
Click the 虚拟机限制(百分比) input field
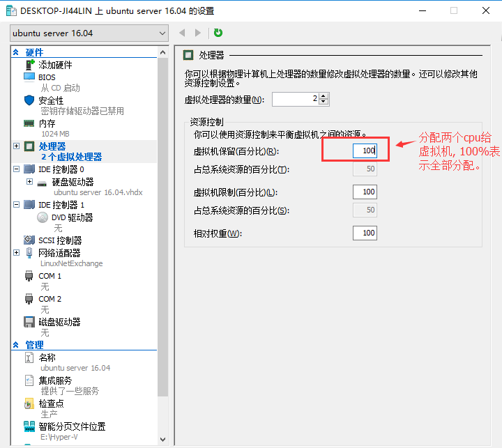click(x=365, y=192)
